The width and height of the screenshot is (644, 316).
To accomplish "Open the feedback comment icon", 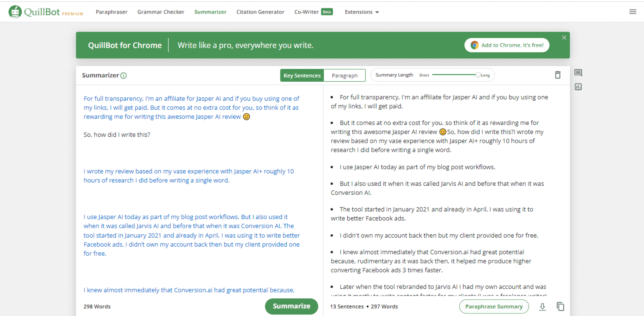I will pos(578,73).
